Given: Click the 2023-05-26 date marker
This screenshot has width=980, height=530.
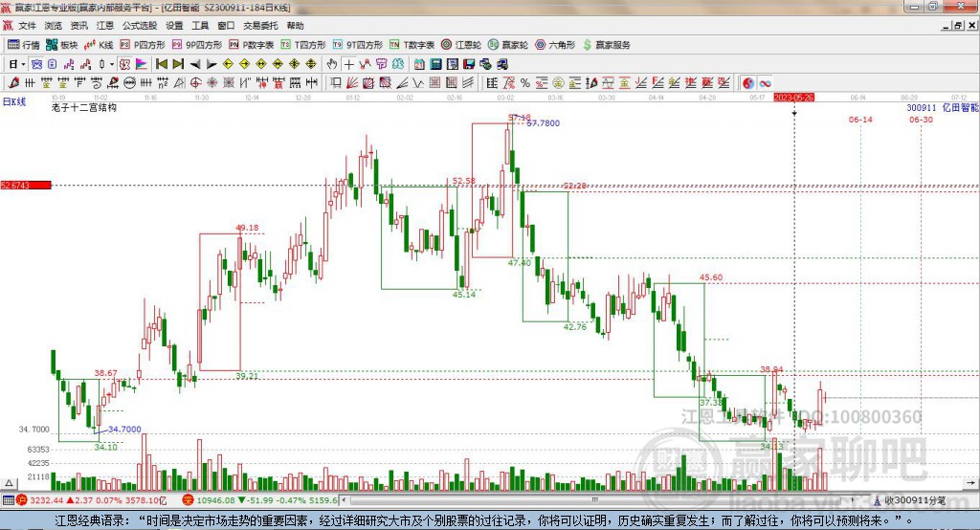Looking at the screenshot, I should pyautogui.click(x=793, y=99).
